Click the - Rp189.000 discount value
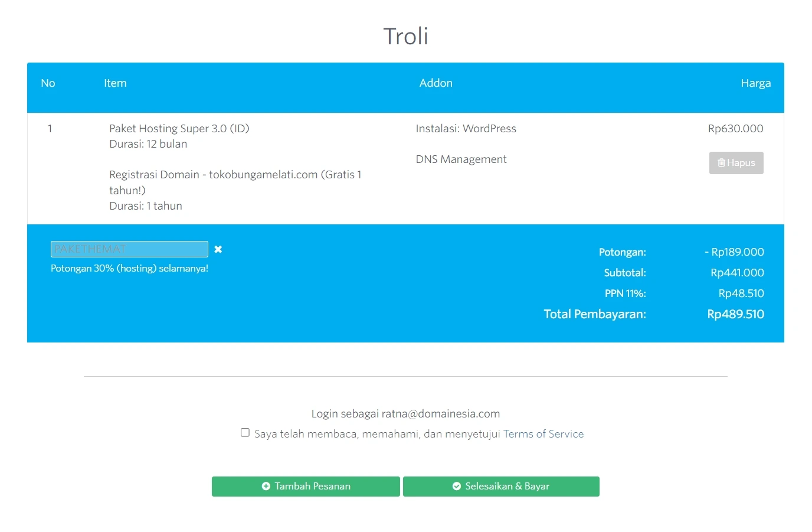The image size is (812, 532). 734,252
